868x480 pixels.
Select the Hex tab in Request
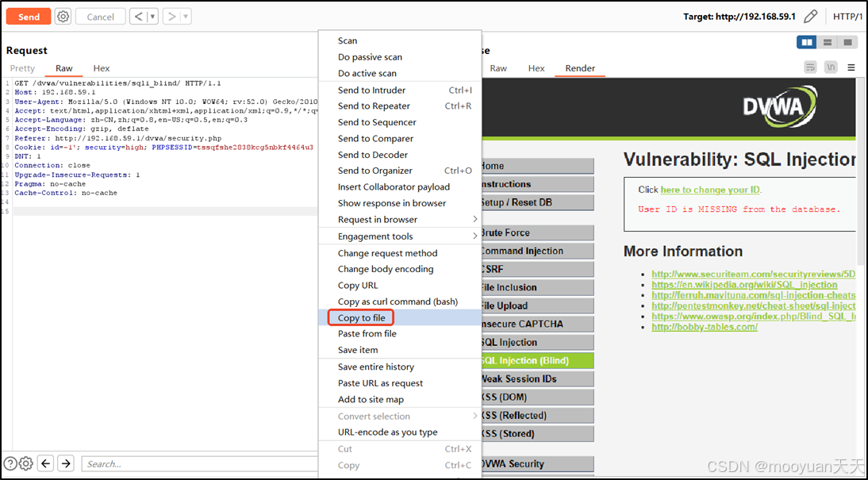[x=102, y=68]
